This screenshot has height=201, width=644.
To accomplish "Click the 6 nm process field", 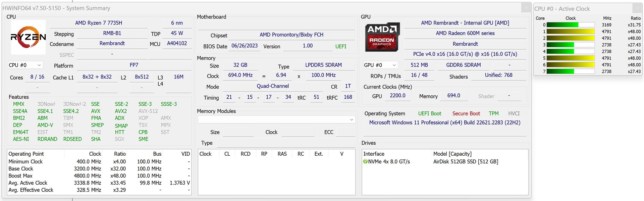I will tap(177, 23).
